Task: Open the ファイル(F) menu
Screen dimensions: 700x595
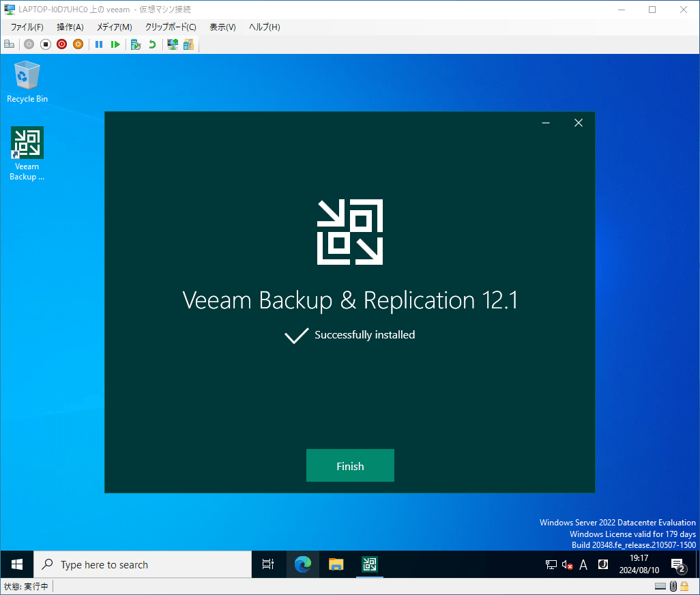Action: [x=27, y=27]
